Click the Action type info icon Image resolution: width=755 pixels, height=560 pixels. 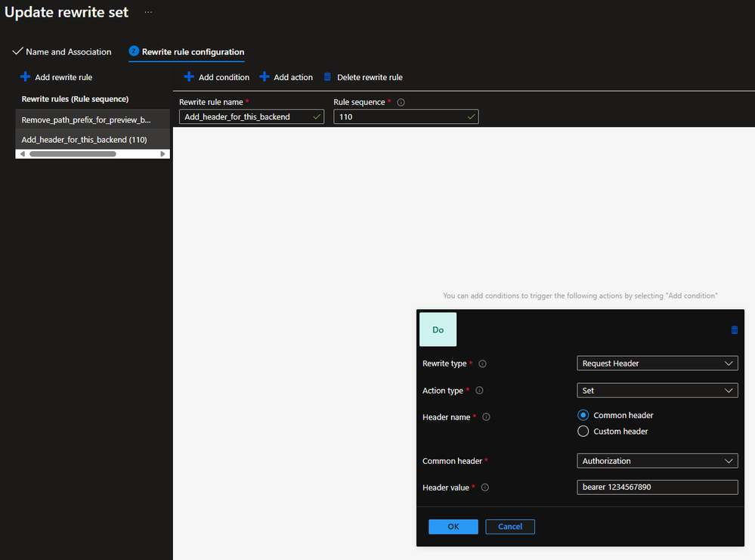pyautogui.click(x=479, y=391)
